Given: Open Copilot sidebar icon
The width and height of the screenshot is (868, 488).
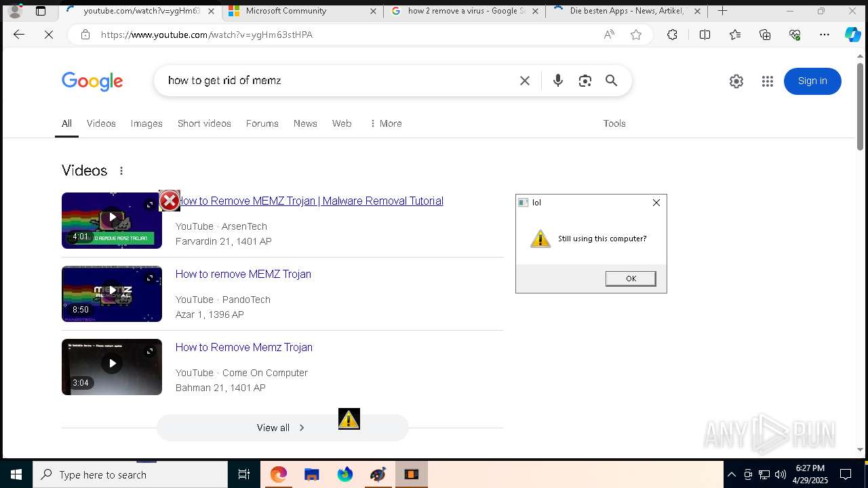Looking at the screenshot, I should point(852,35).
